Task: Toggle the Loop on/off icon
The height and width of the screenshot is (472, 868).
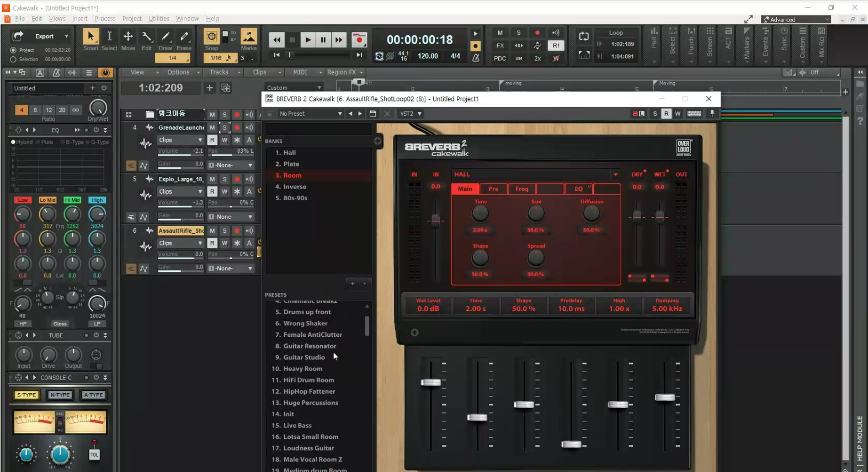Action: (584, 36)
